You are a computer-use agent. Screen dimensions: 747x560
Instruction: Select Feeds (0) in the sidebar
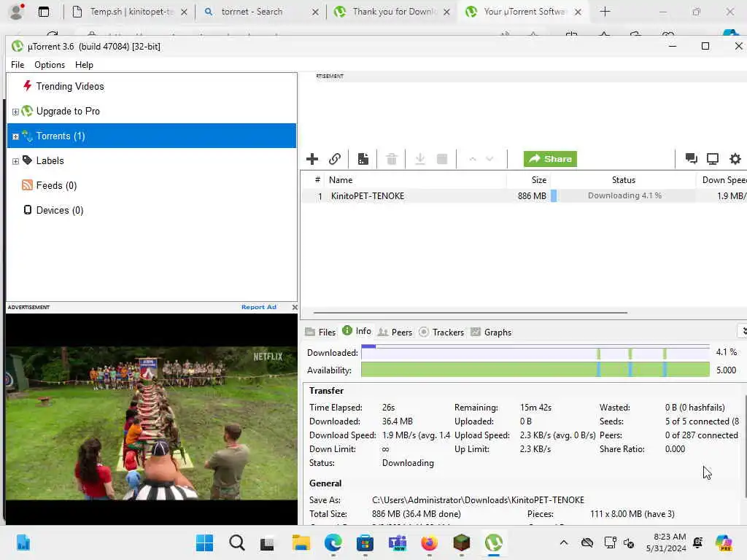(56, 185)
